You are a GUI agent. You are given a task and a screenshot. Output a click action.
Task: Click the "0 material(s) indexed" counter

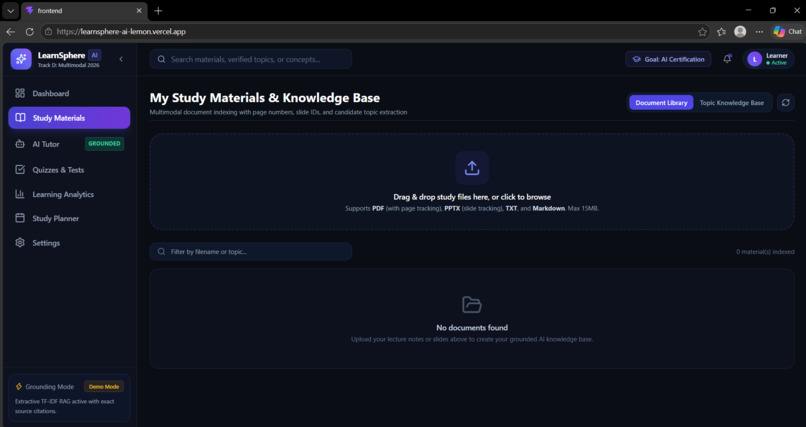(765, 252)
